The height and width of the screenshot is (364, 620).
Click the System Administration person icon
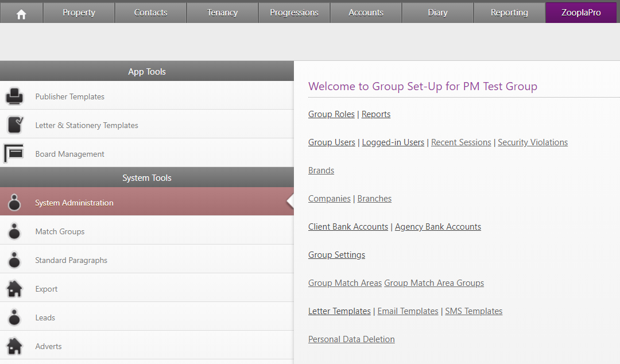coord(14,202)
